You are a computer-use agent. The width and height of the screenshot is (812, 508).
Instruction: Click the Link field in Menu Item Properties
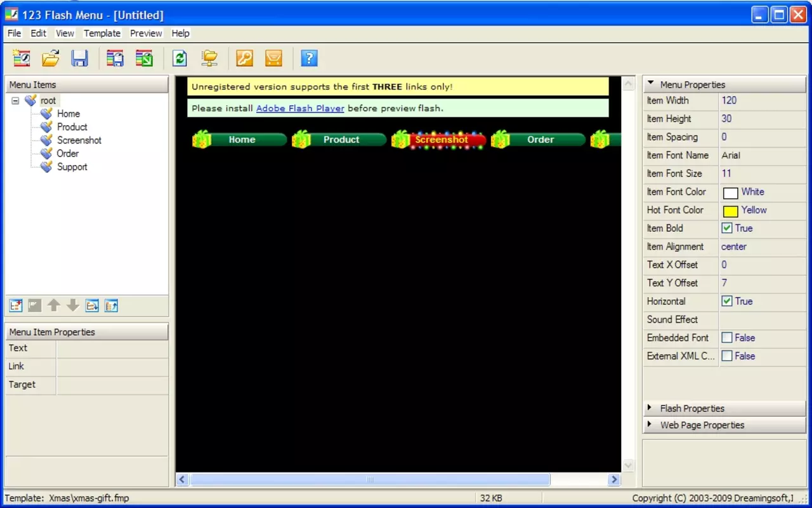click(112, 366)
